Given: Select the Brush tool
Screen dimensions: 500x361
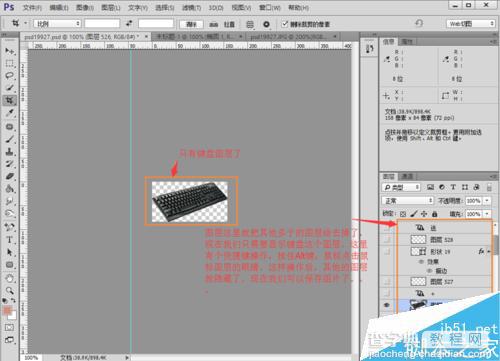Looking at the screenshot, I should click(9, 139).
